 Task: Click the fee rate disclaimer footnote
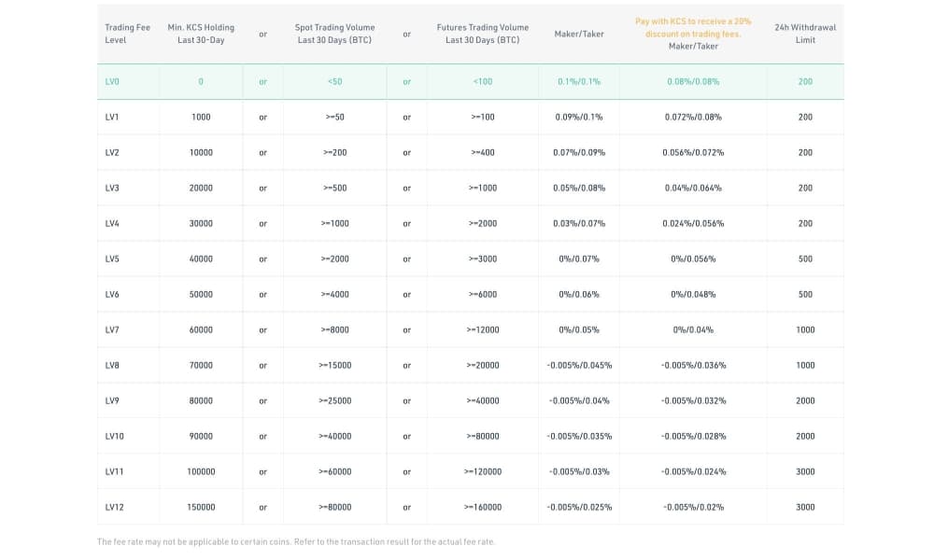pos(296,541)
